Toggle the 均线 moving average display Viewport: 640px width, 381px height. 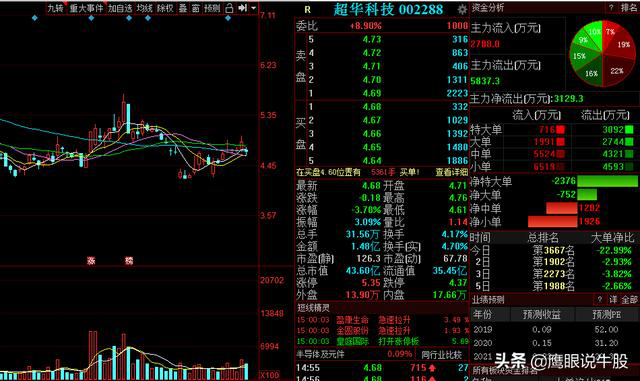point(144,8)
